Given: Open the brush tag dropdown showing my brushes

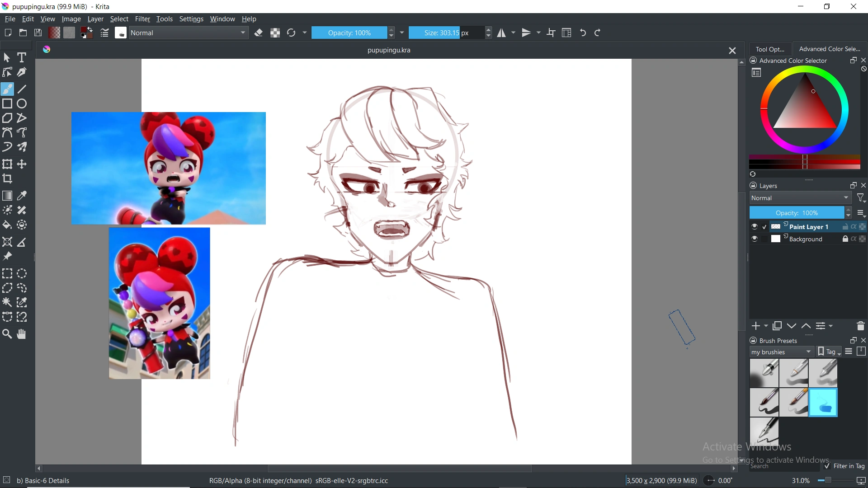Looking at the screenshot, I should pyautogui.click(x=781, y=352).
